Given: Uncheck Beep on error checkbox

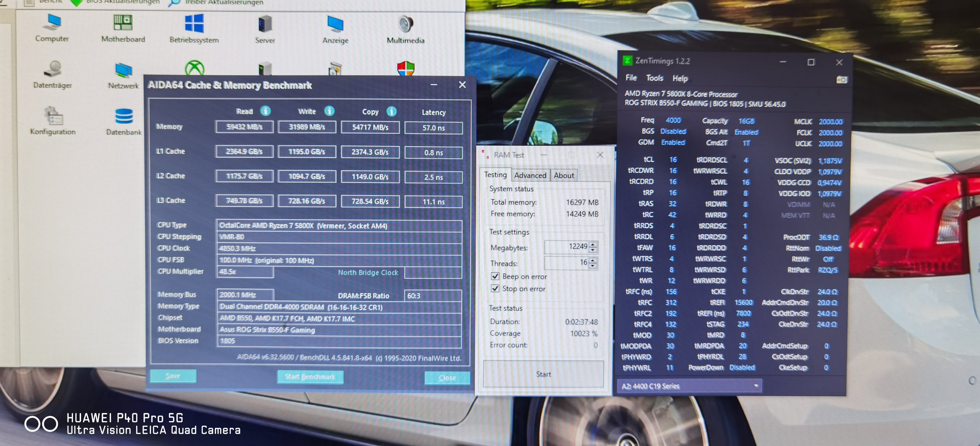Looking at the screenshot, I should point(495,276).
